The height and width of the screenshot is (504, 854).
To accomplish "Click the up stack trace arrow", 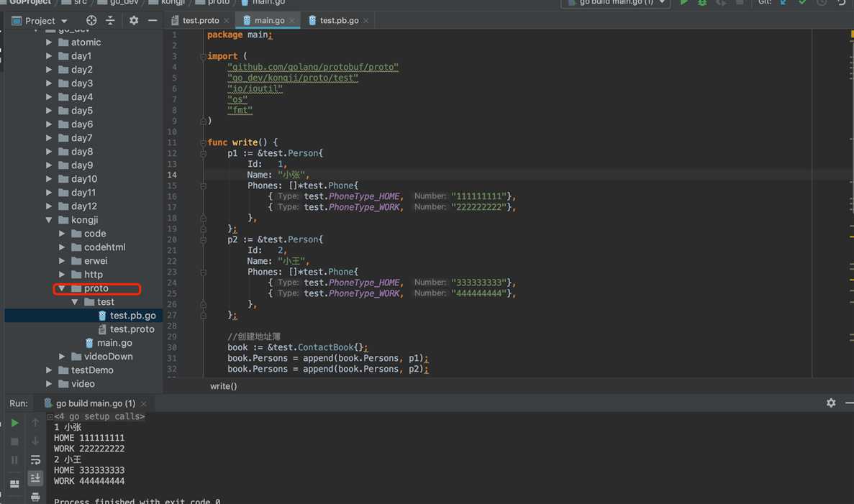I will [x=35, y=423].
